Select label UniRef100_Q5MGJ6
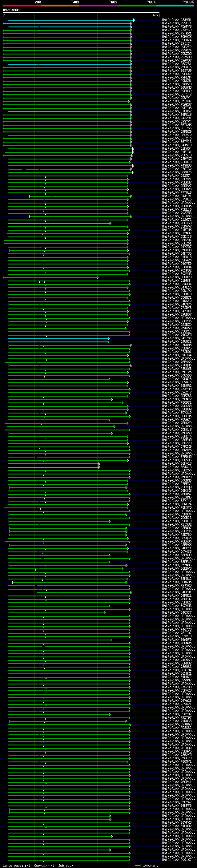197x868 pixels. tap(176, 430)
